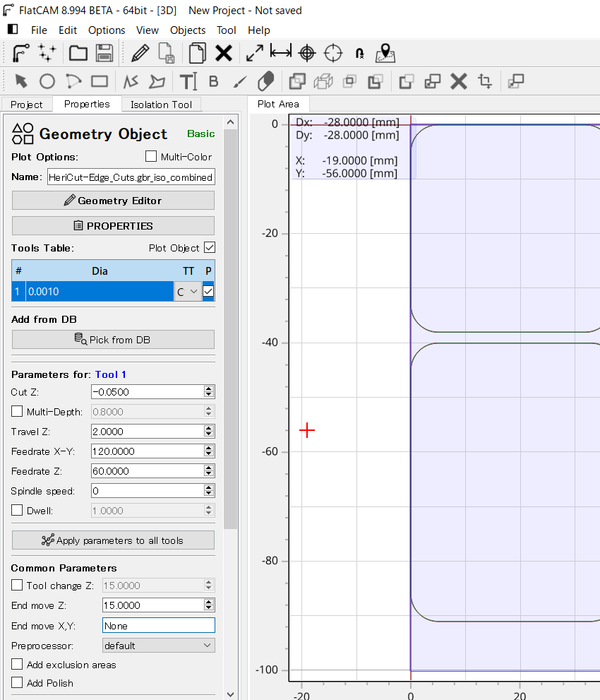The width and height of the screenshot is (600, 700).
Task: Select the Eraser tool
Action: click(266, 81)
